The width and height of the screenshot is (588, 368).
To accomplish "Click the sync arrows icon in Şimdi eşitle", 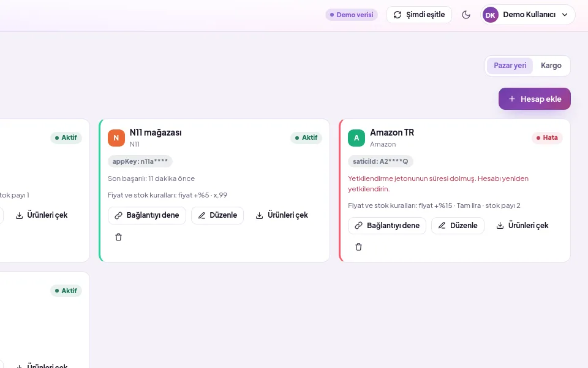I will coord(398,15).
